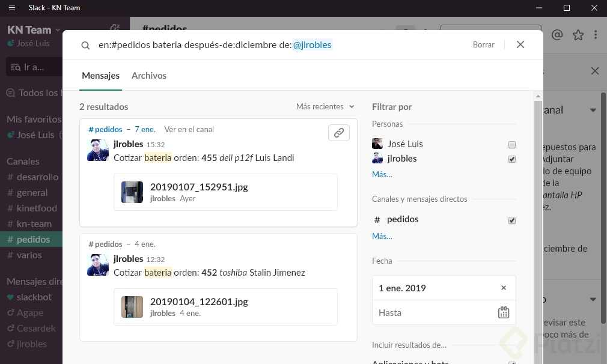Click jlrobles avatar in the 12:32 message
This screenshot has width=607, height=364.
(x=98, y=265)
